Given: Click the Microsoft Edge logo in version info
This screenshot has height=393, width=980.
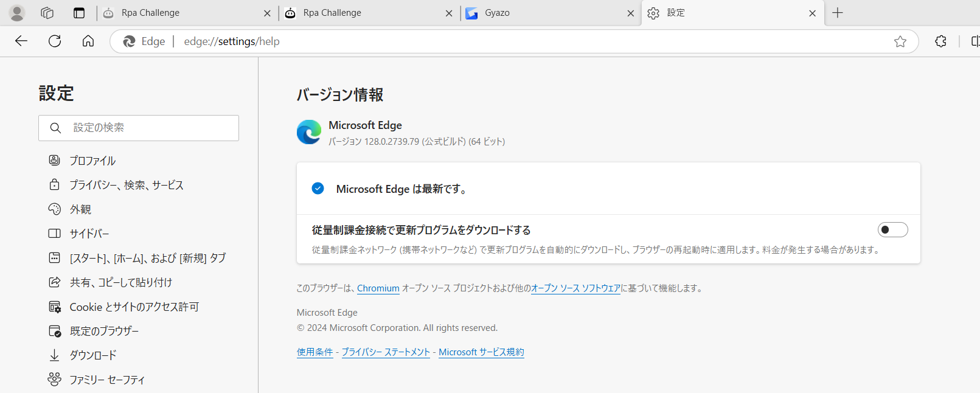Looking at the screenshot, I should point(309,132).
